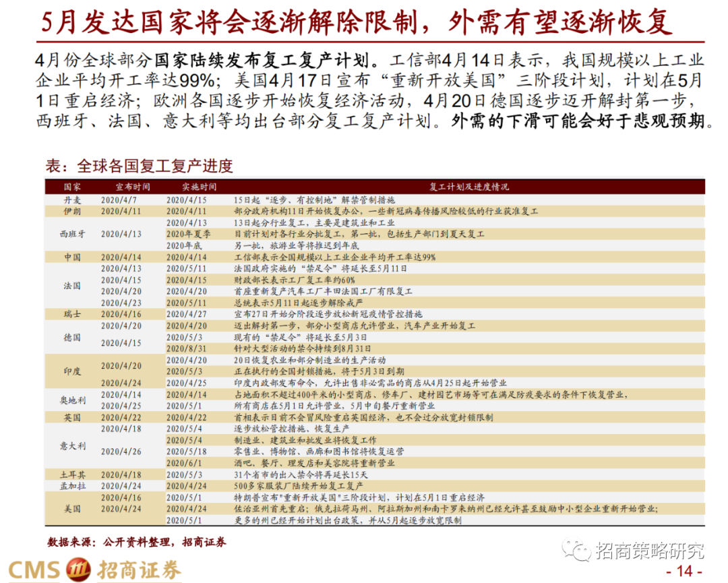Select the 孟加拉 country cell
This screenshot has height=583, width=728.
[x=72, y=486]
